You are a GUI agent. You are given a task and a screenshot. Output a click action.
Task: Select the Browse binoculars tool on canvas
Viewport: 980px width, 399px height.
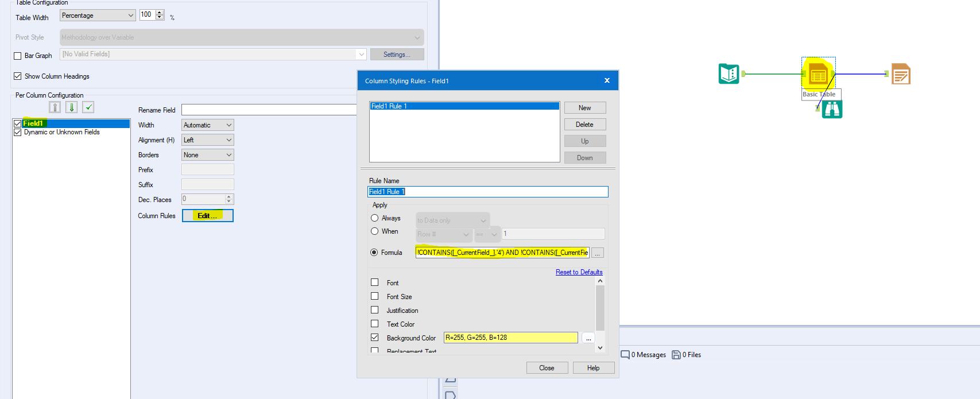(832, 109)
